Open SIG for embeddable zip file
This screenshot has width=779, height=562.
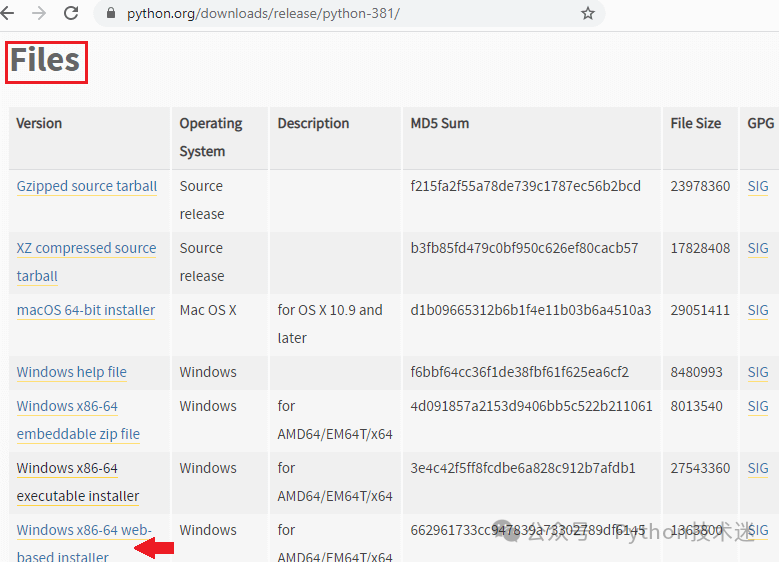click(758, 406)
